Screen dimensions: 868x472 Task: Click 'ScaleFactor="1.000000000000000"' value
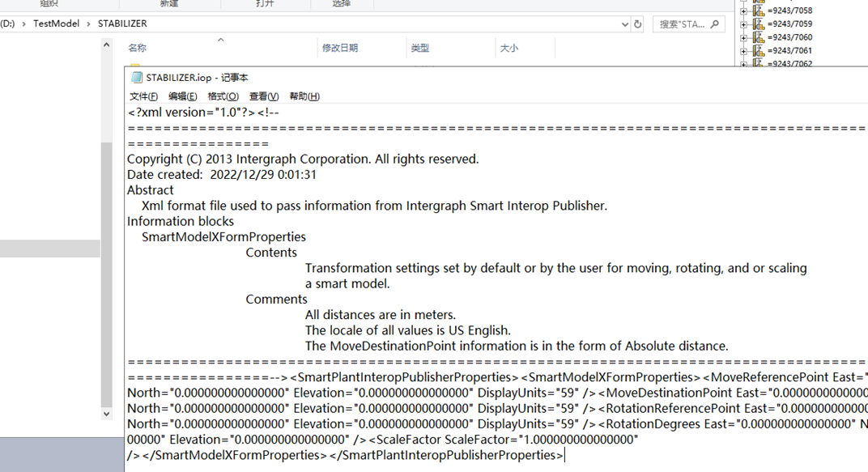point(542,440)
